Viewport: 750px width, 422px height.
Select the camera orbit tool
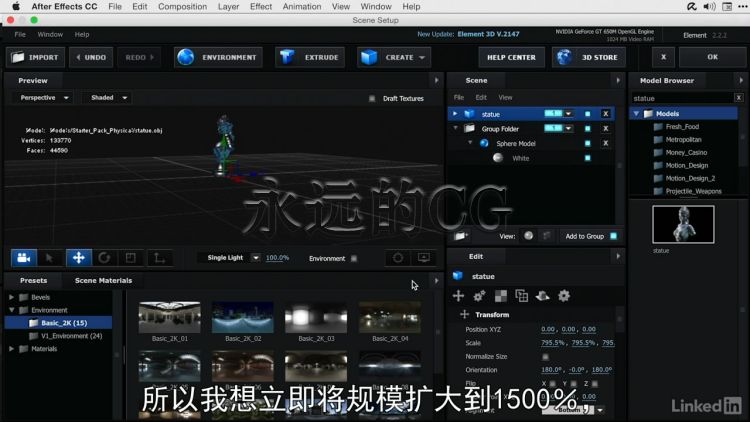[x=23, y=258]
